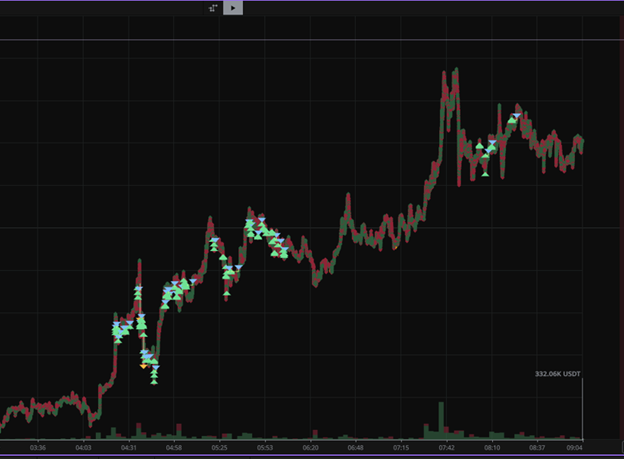
Task: Click the 07:42 time axis label
Action: click(447, 448)
